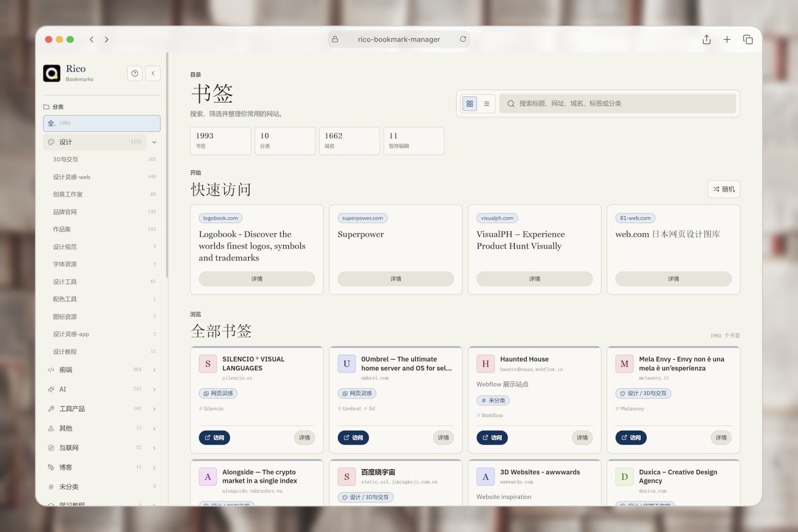The height and width of the screenshot is (532, 798).
Task: Click the magnifier icon in the search box
Action: [x=511, y=103]
